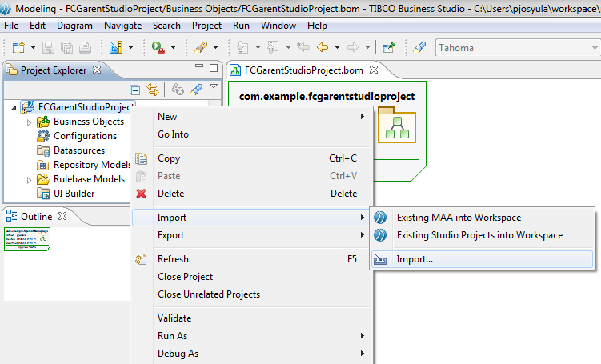Viewport: 601px width, 364px height.
Task: Maximize the Project Explorer panel
Action: coord(214,68)
